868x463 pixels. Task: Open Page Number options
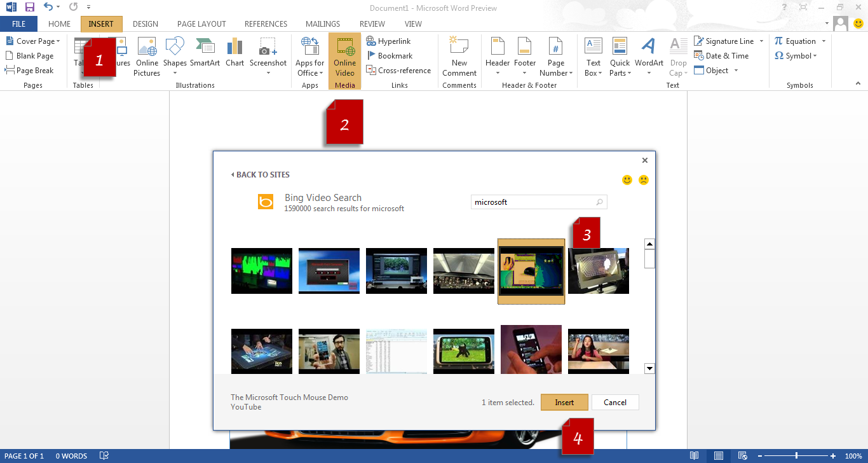[556, 57]
